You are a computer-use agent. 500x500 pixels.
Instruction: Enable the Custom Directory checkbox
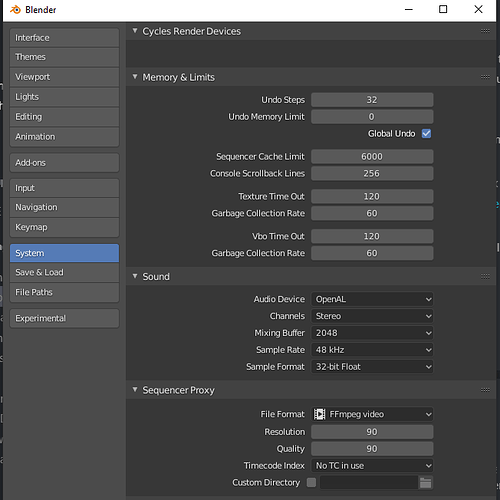tap(311, 482)
